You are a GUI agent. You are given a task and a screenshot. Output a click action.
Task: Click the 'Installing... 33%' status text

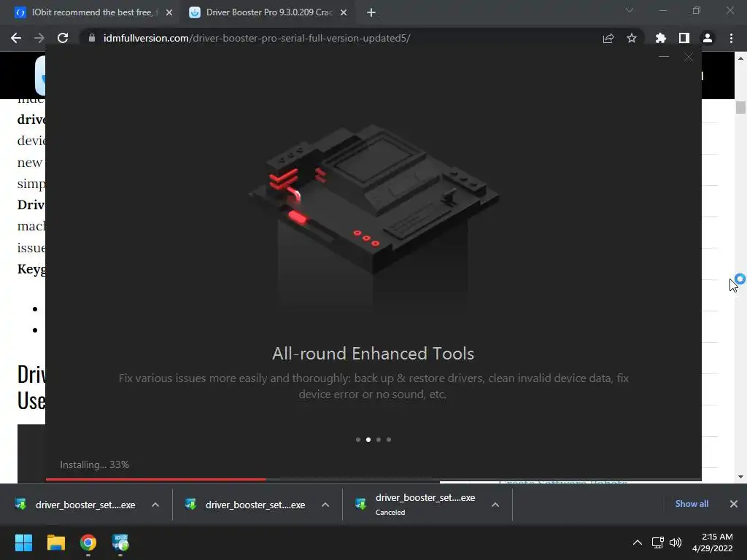coord(94,464)
